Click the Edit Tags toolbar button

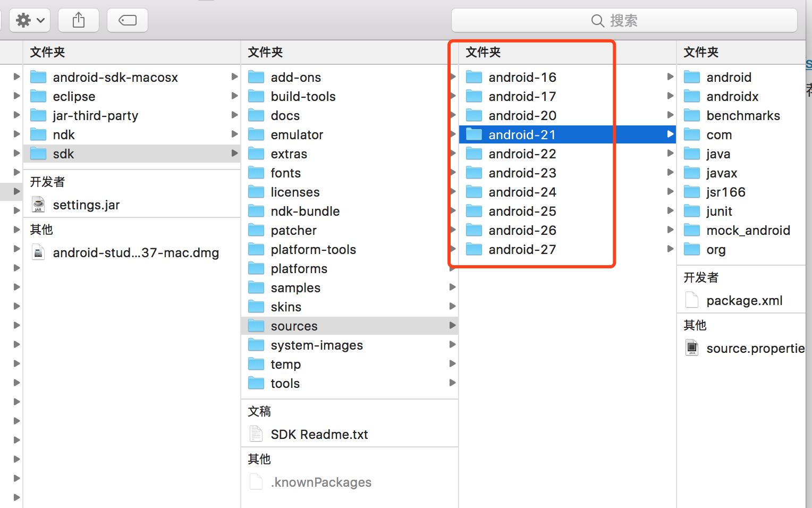click(128, 21)
